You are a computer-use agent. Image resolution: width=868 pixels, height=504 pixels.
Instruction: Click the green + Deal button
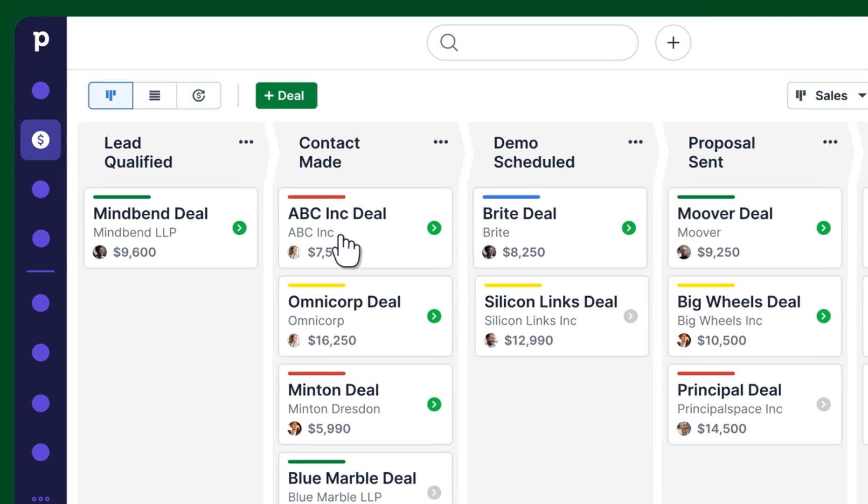point(286,96)
